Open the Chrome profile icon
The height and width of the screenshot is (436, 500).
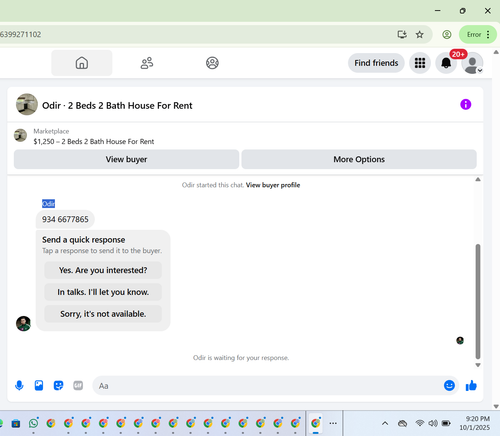447,34
